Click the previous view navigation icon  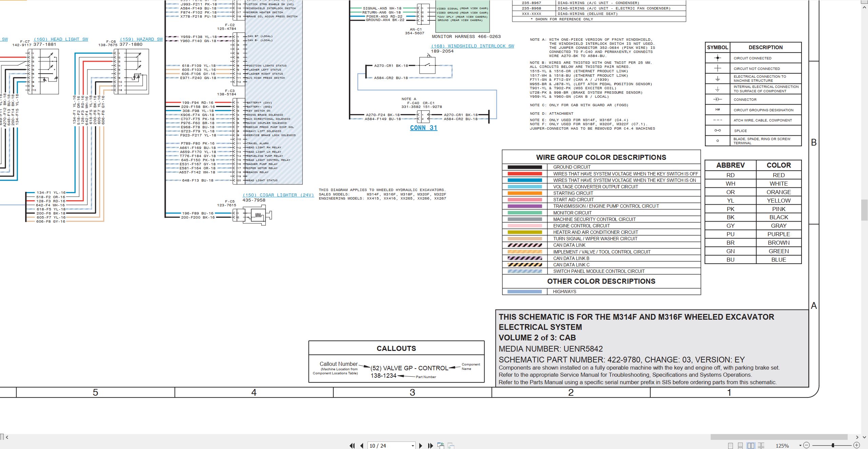pyautogui.click(x=441, y=446)
